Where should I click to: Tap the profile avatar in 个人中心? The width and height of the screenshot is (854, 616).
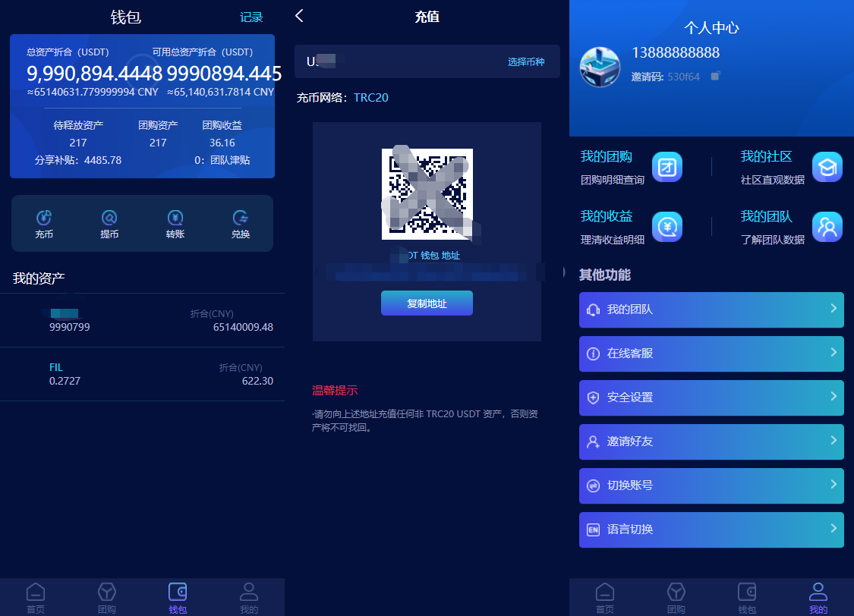point(600,67)
